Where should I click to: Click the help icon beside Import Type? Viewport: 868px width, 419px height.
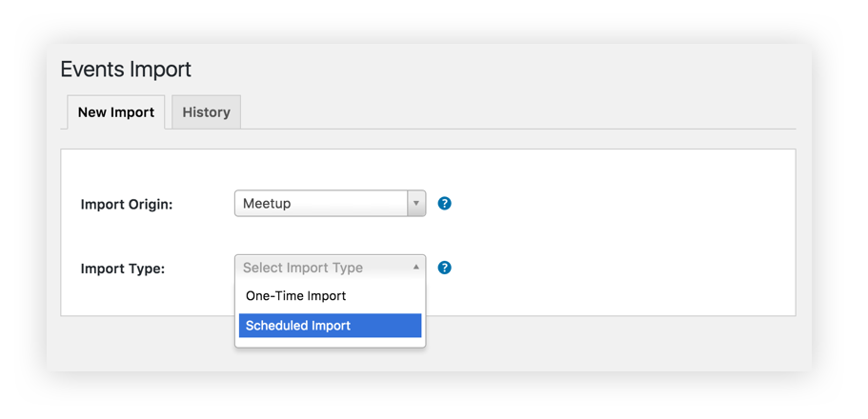pyautogui.click(x=445, y=268)
